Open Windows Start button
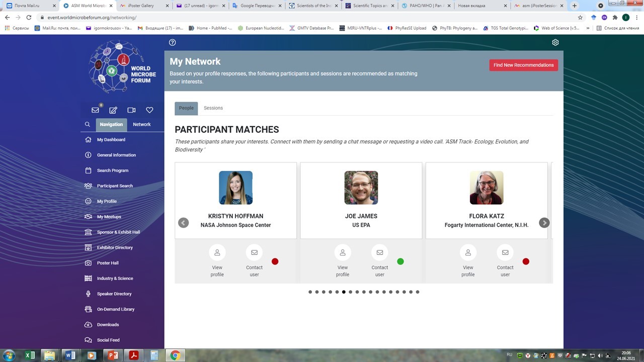The width and height of the screenshot is (644, 362). coord(9,355)
